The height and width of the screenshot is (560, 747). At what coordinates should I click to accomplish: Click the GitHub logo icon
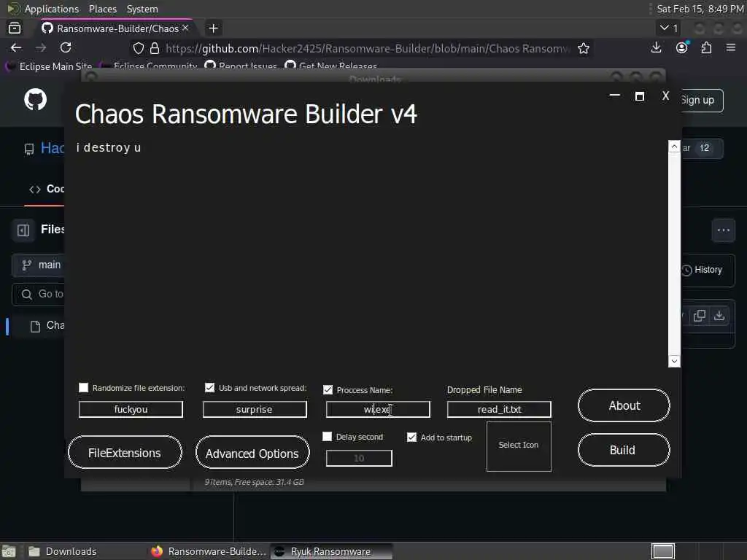35,100
